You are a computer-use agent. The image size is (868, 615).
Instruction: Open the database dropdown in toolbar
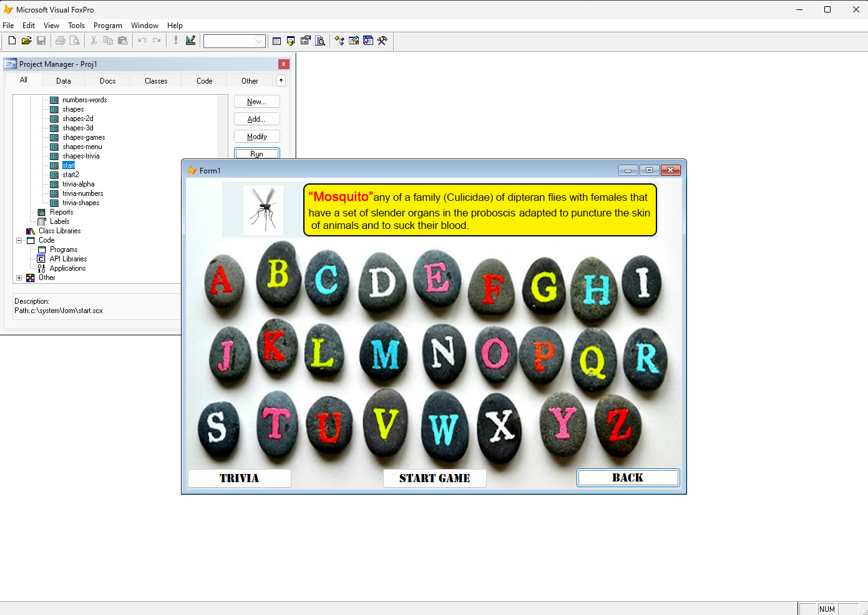[259, 41]
